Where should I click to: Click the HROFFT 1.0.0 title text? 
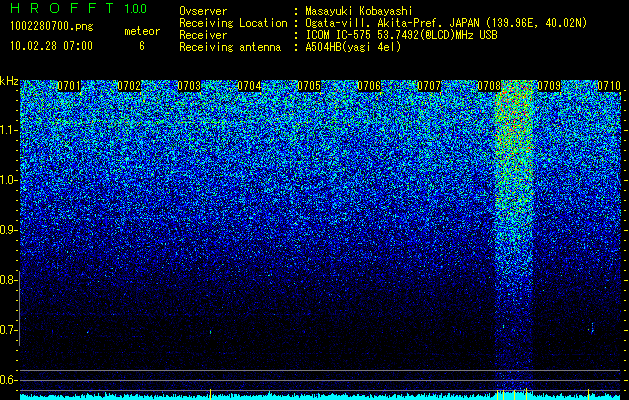[x=79, y=8]
